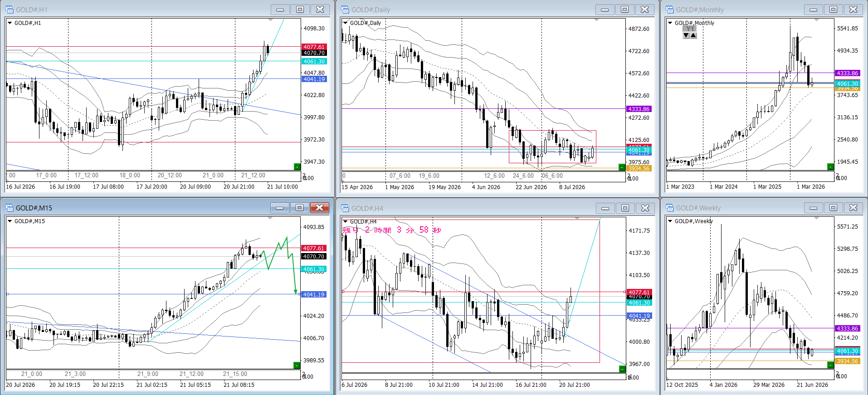Maximize the GOLD#,Daily chart window
Viewport: 868px width, 395px height.
pyautogui.click(x=624, y=10)
